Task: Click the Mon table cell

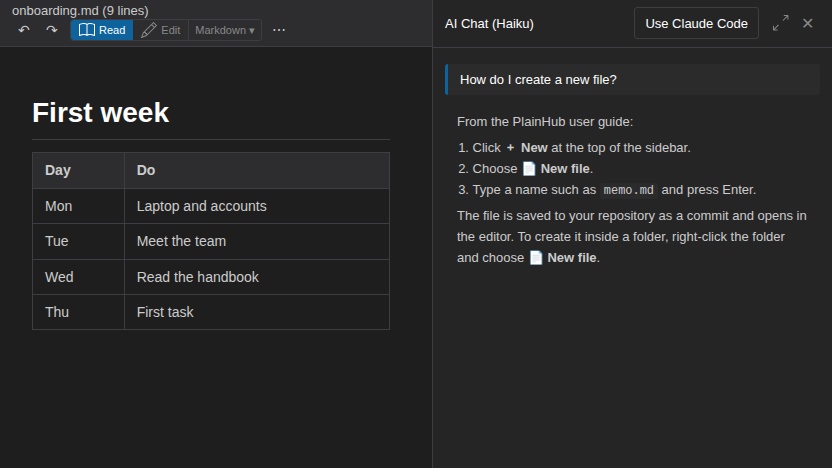Action: [x=79, y=206]
